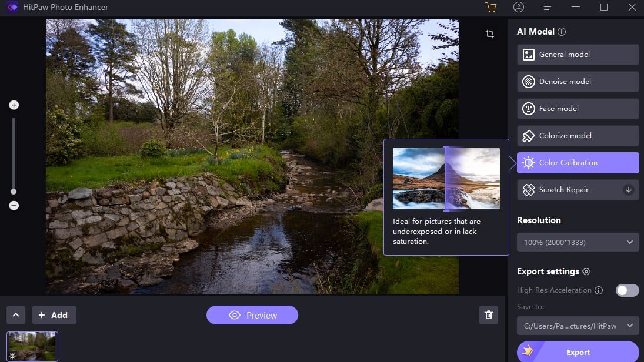Select the General model
The height and width of the screenshot is (362, 644).
click(578, 54)
